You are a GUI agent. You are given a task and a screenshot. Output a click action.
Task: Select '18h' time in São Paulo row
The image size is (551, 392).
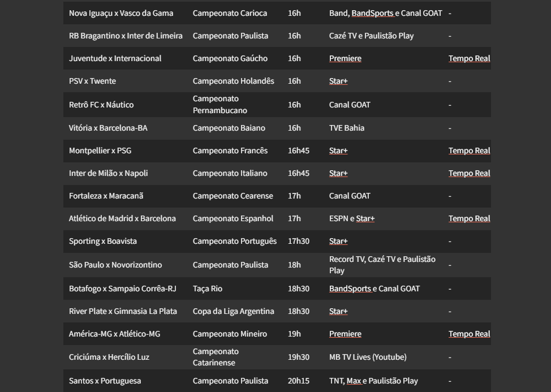(294, 265)
